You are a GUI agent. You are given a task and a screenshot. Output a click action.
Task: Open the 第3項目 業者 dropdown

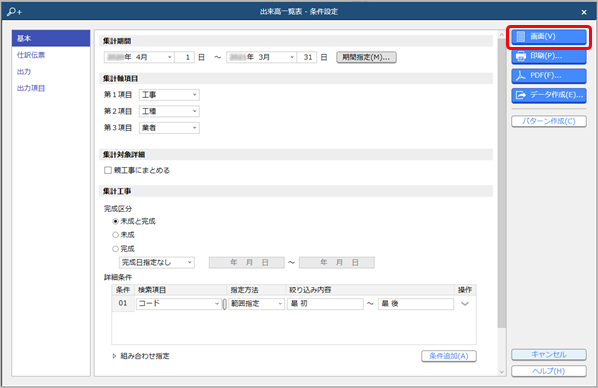point(169,128)
